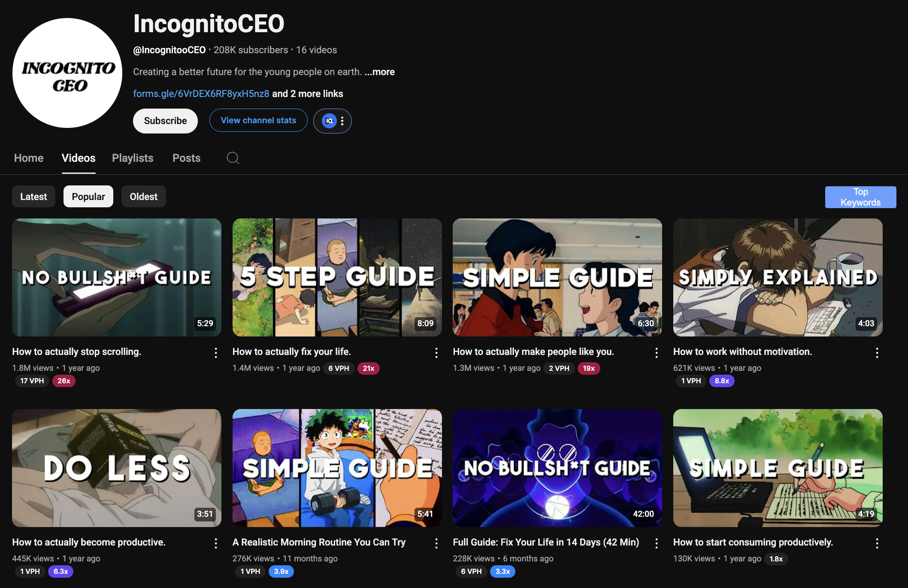The image size is (908, 588).
Task: Open vidIQ three-dot options beside the logo
Action: pyautogui.click(x=342, y=121)
